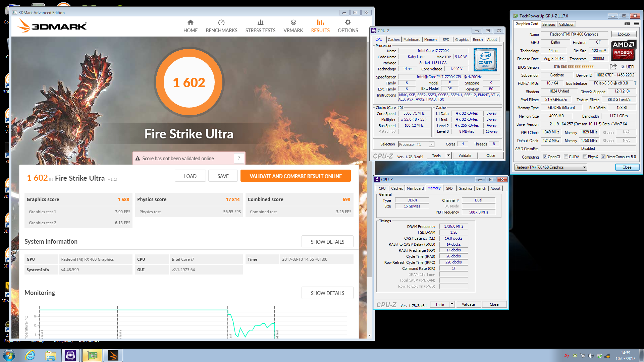Expand Tools dropdown arrow in upper CPU-Z window
The height and width of the screenshot is (362, 644).
[448, 156]
